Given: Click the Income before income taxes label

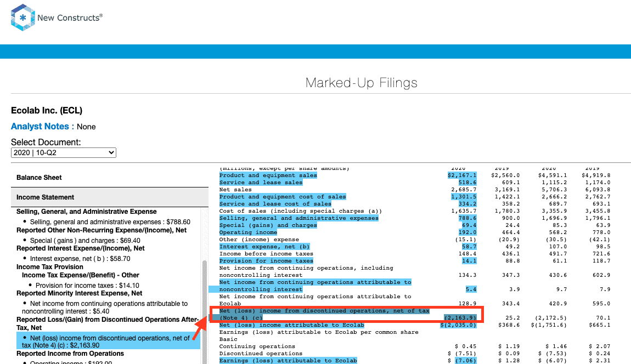Looking at the screenshot, I should [266, 254].
